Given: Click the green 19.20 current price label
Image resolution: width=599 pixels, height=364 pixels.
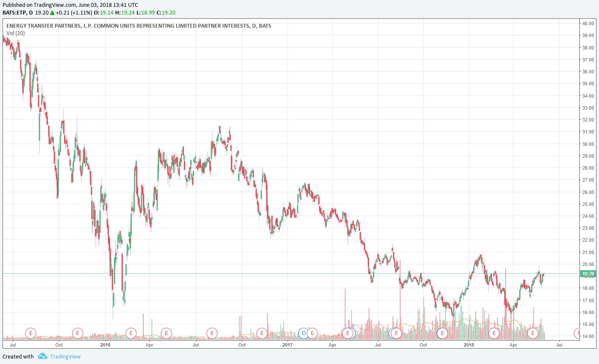Looking at the screenshot, I should [x=588, y=274].
